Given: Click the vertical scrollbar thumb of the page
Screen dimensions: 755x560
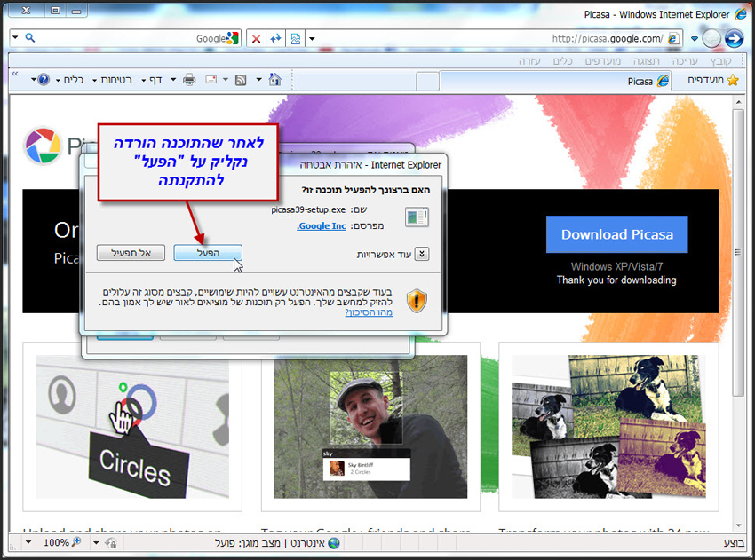Looking at the screenshot, I should pyautogui.click(x=737, y=252).
